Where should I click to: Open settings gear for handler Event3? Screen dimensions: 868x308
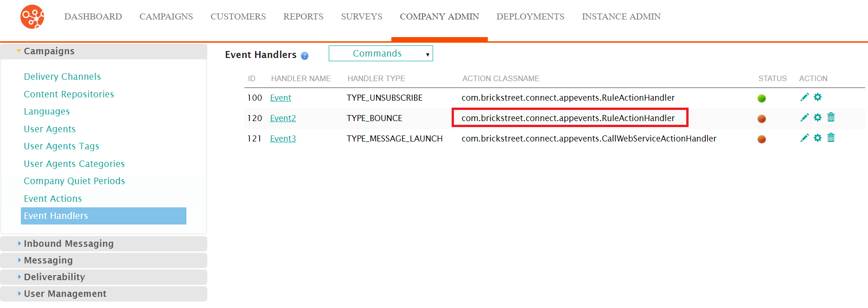point(817,138)
